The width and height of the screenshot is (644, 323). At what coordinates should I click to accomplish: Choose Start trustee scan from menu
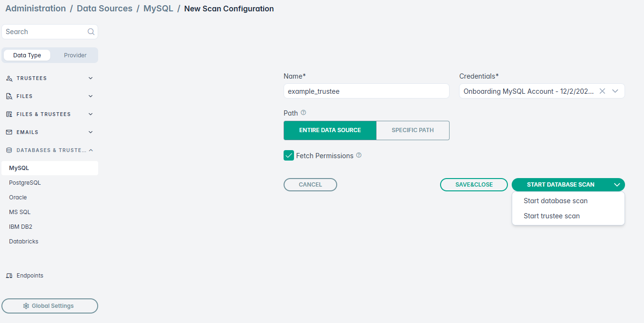point(552,216)
